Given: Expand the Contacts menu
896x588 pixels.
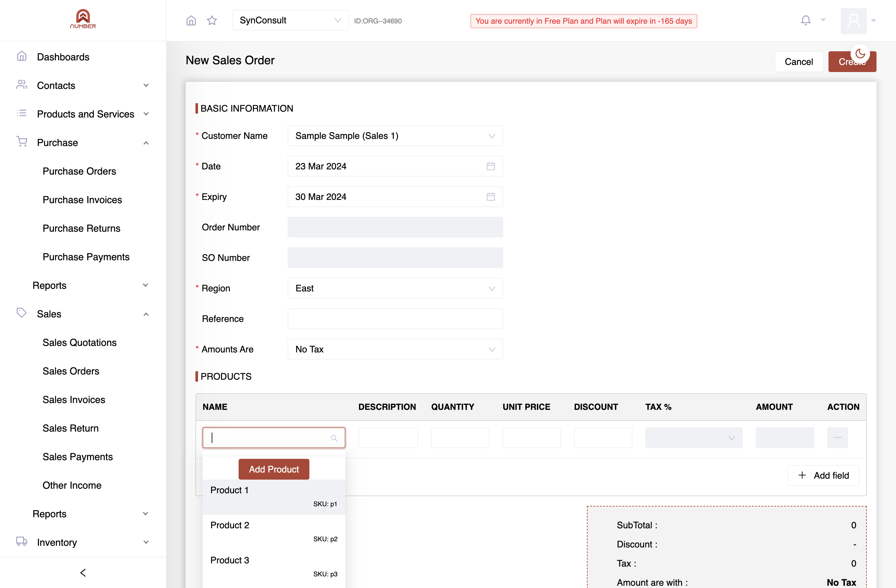Looking at the screenshot, I should [x=83, y=85].
